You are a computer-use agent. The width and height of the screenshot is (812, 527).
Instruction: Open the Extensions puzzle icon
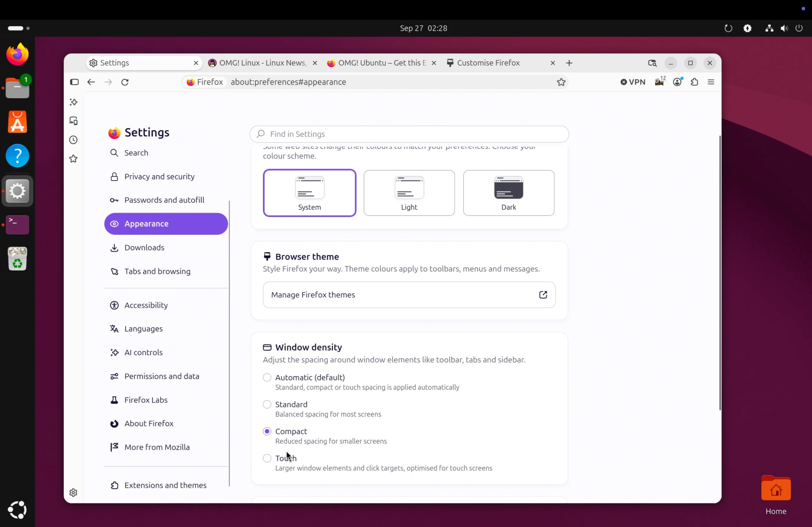point(694,82)
